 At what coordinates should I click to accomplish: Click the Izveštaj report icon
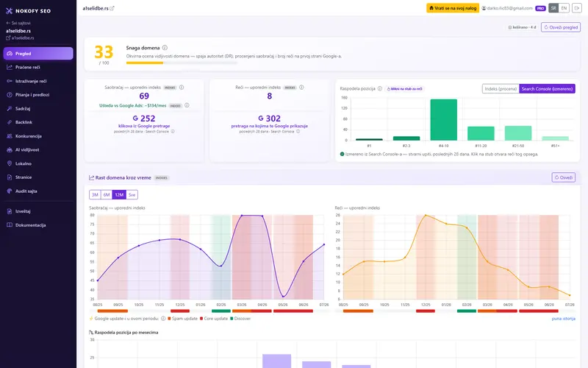coord(10,211)
